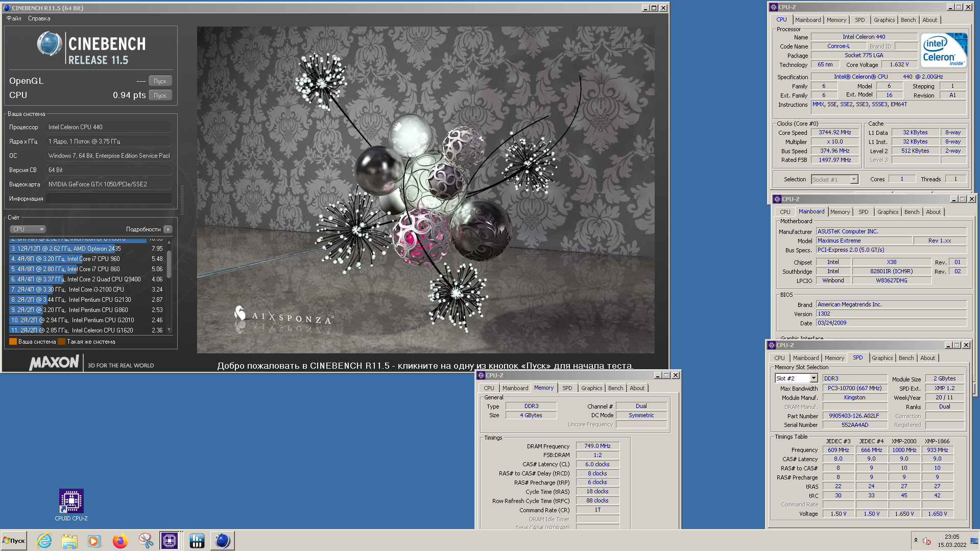The height and width of the screenshot is (551, 980).
Task: Click the volume tray icon
Action: [x=927, y=541]
